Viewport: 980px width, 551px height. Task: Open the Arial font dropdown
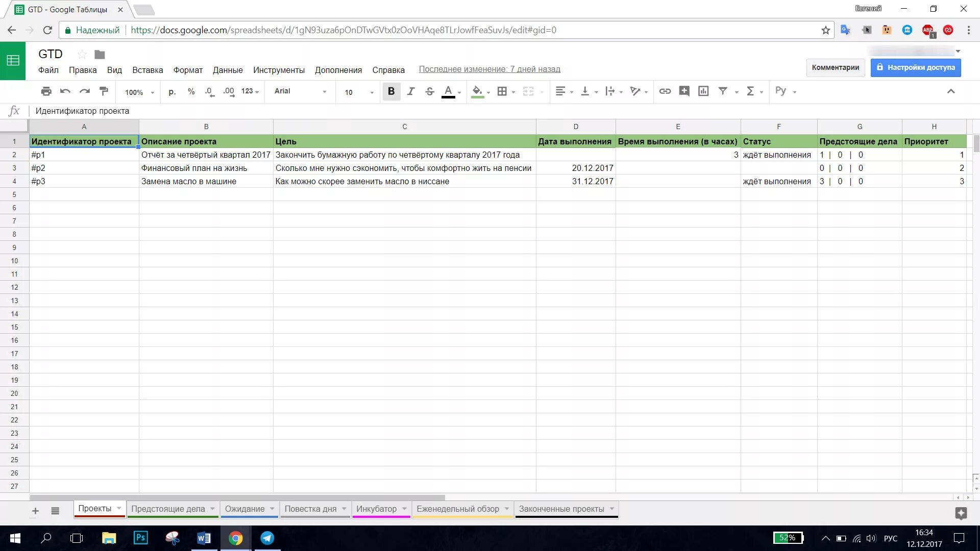point(300,91)
